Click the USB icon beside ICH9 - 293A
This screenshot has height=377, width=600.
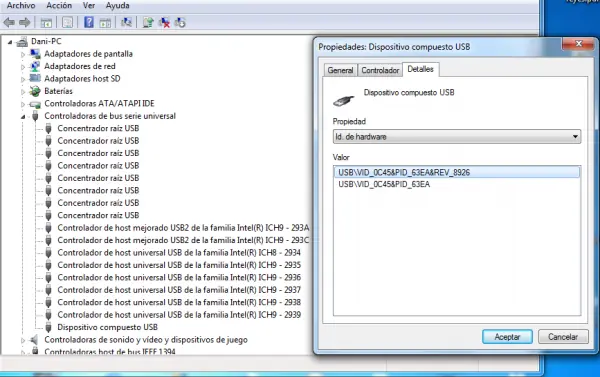(x=48, y=228)
